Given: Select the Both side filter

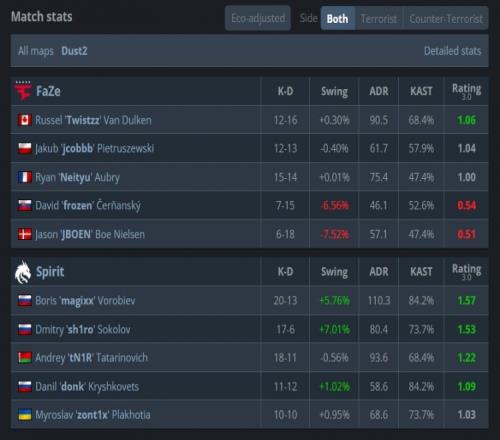Looking at the screenshot, I should point(337,19).
